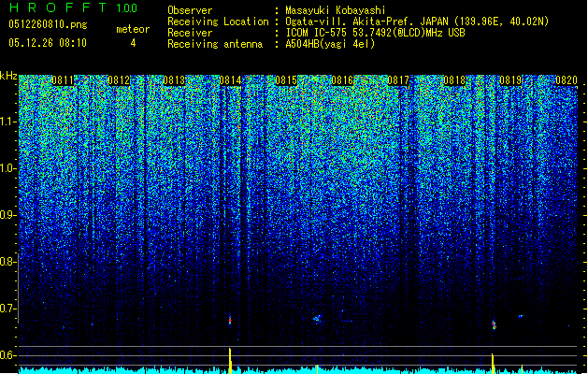The image size is (588, 374).
Task: Click the 0815 time marker
Action: [x=286, y=80]
